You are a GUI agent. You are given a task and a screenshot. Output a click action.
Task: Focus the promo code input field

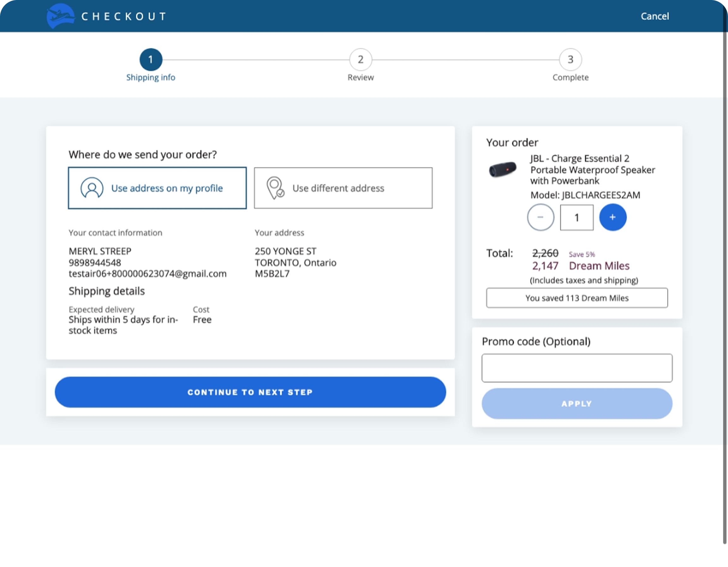click(577, 368)
